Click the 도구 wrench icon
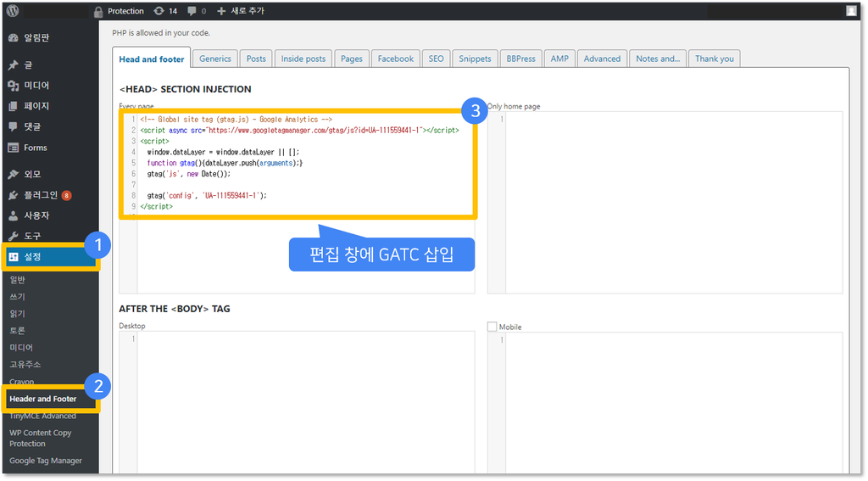 click(14, 236)
